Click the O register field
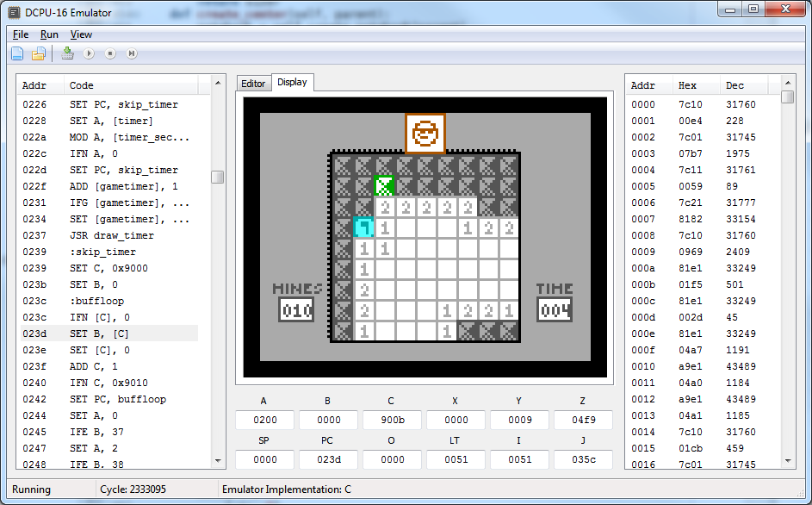 tap(392, 459)
